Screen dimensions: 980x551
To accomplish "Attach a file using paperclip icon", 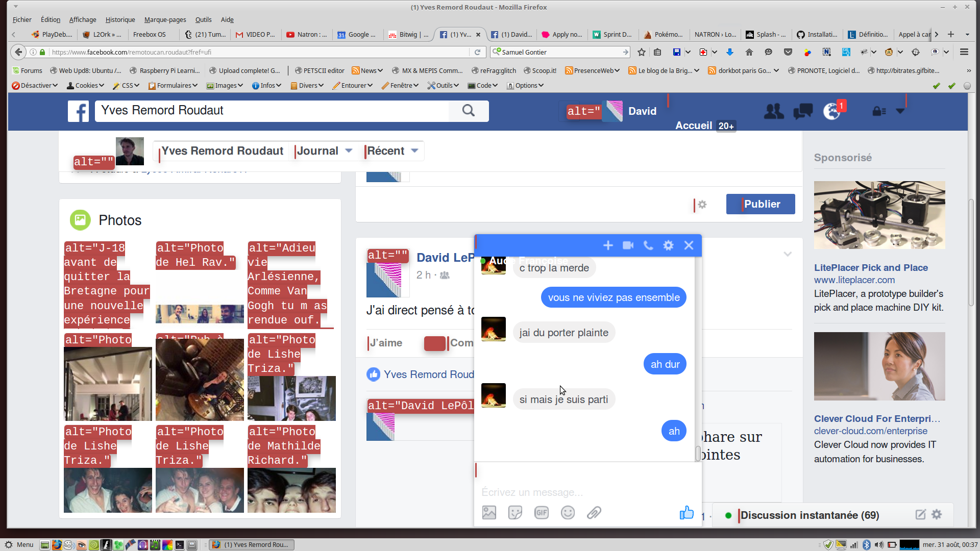I will tap(594, 512).
